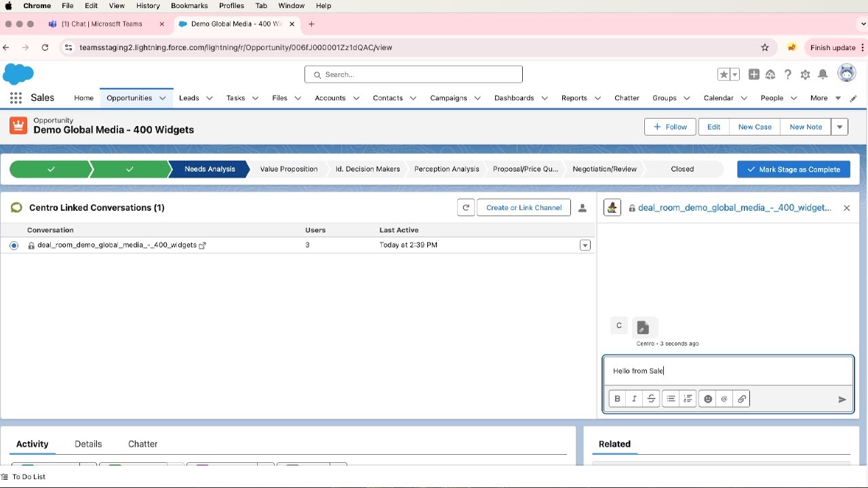Select the Closed stage

[682, 169]
